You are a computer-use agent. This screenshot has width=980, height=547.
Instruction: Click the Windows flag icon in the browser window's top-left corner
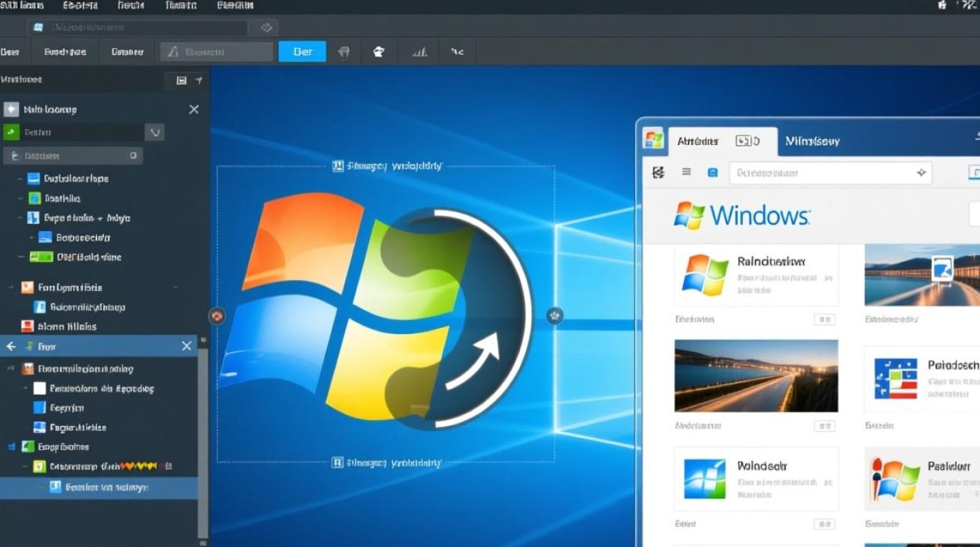point(653,140)
